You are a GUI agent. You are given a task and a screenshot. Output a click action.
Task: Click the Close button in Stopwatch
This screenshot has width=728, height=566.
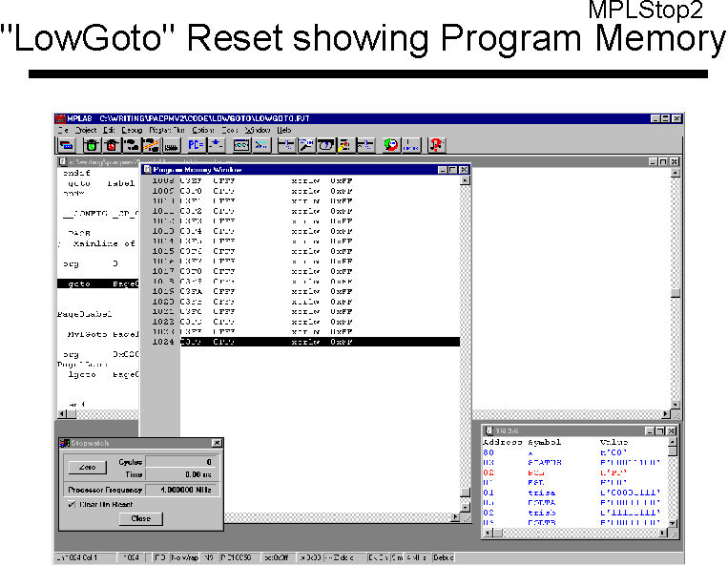point(140,518)
